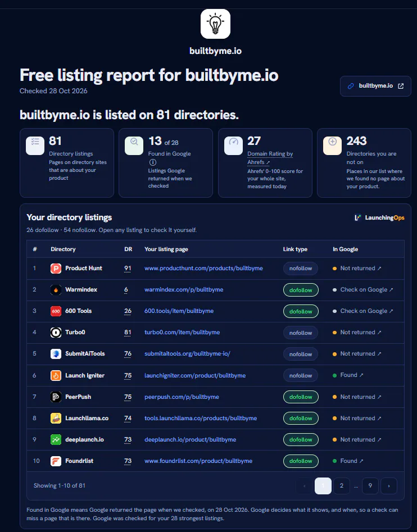Click Not returned link in SubmitAiTools row
The height and width of the screenshot is (532, 417).
pyautogui.click(x=357, y=353)
